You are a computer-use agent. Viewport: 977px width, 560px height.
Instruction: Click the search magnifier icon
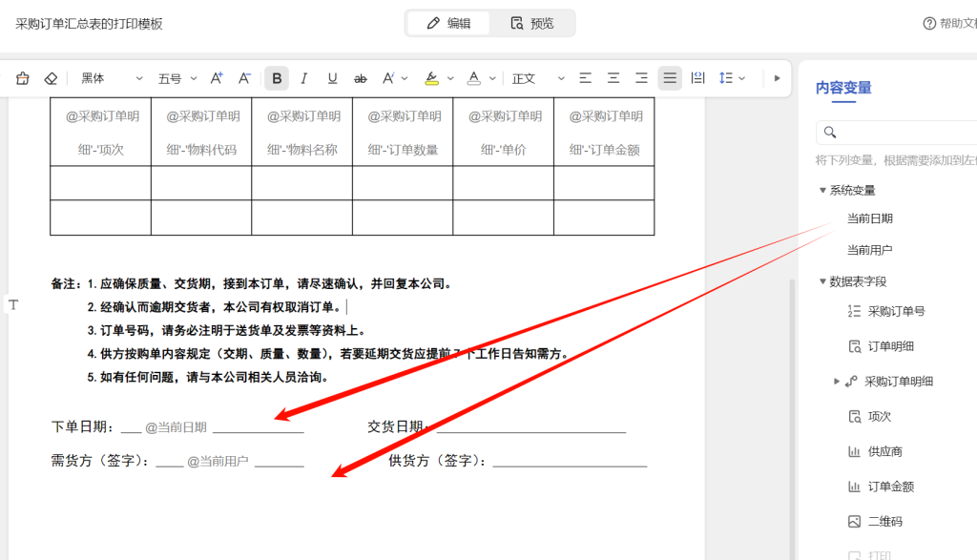tap(830, 132)
